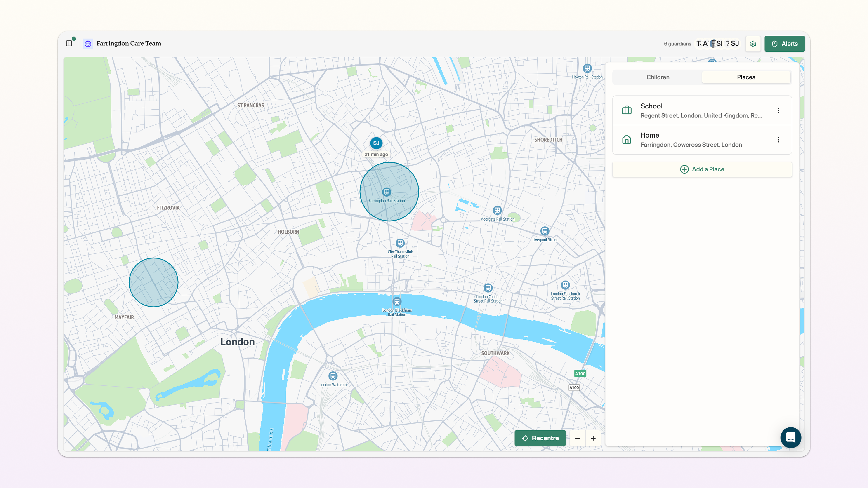Click the London Fenchurch Street station icon
868x488 pixels.
point(565,285)
